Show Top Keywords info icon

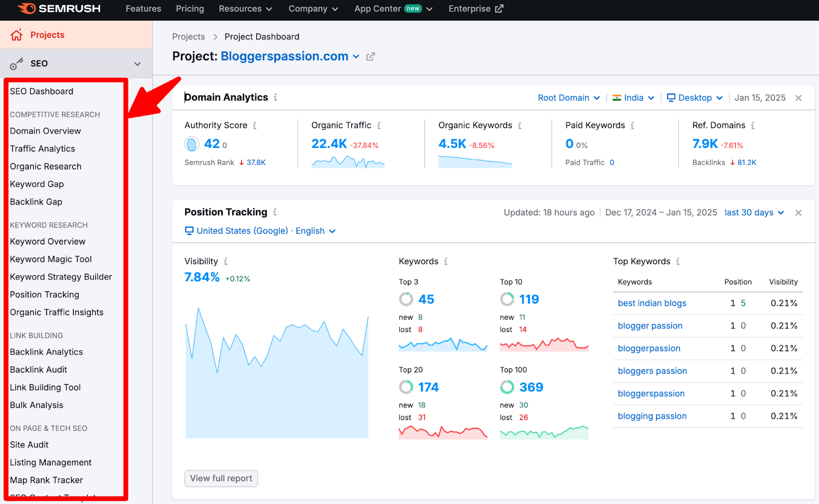[x=678, y=261]
